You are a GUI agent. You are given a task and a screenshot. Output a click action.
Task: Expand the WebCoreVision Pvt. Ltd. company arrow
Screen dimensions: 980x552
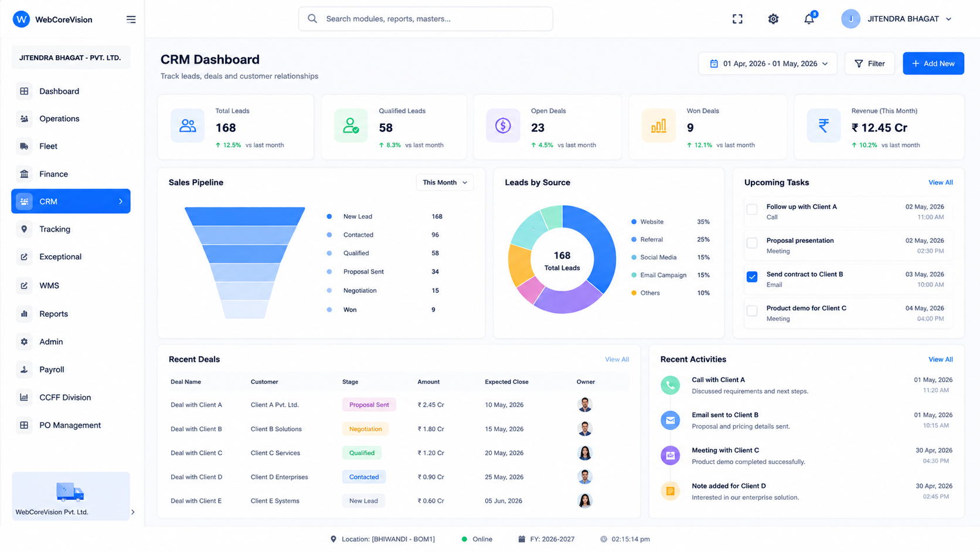[133, 512]
